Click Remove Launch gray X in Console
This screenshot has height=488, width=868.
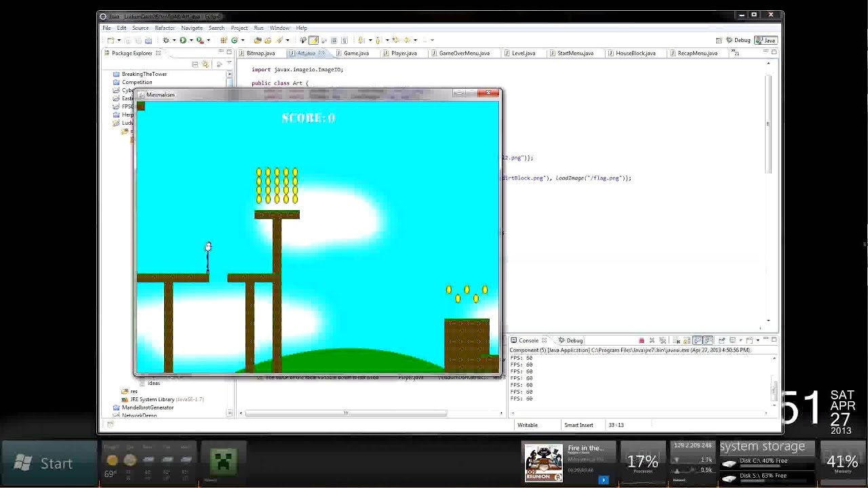(x=652, y=340)
